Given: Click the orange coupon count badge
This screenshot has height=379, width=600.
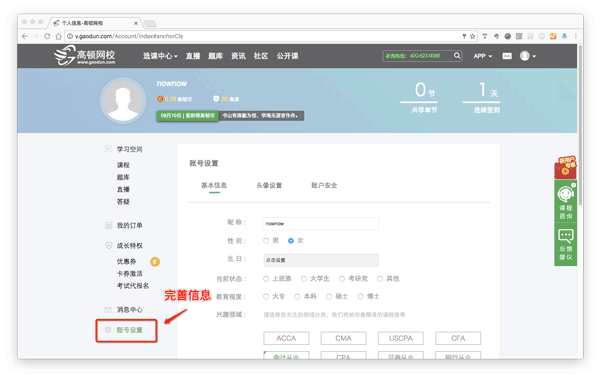Looking at the screenshot, I should pyautogui.click(x=155, y=261).
